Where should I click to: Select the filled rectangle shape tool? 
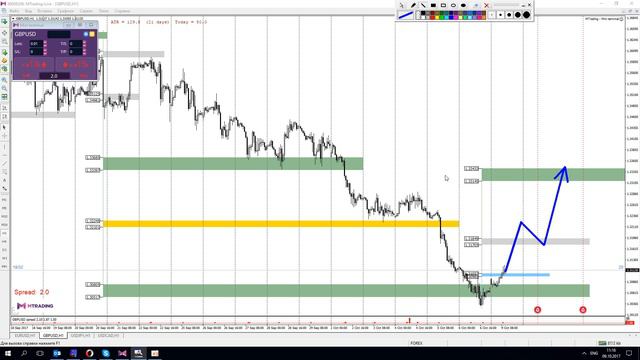[433, 5]
